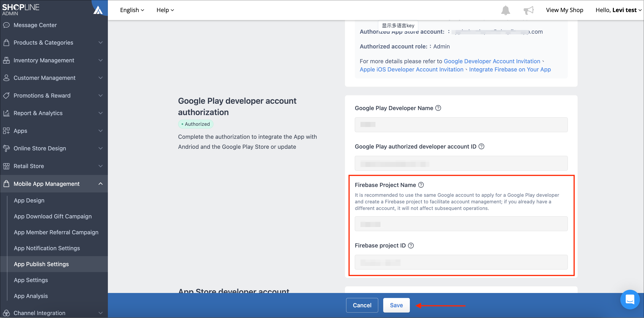Collapse the Mobile App Management chevron

pyautogui.click(x=101, y=184)
